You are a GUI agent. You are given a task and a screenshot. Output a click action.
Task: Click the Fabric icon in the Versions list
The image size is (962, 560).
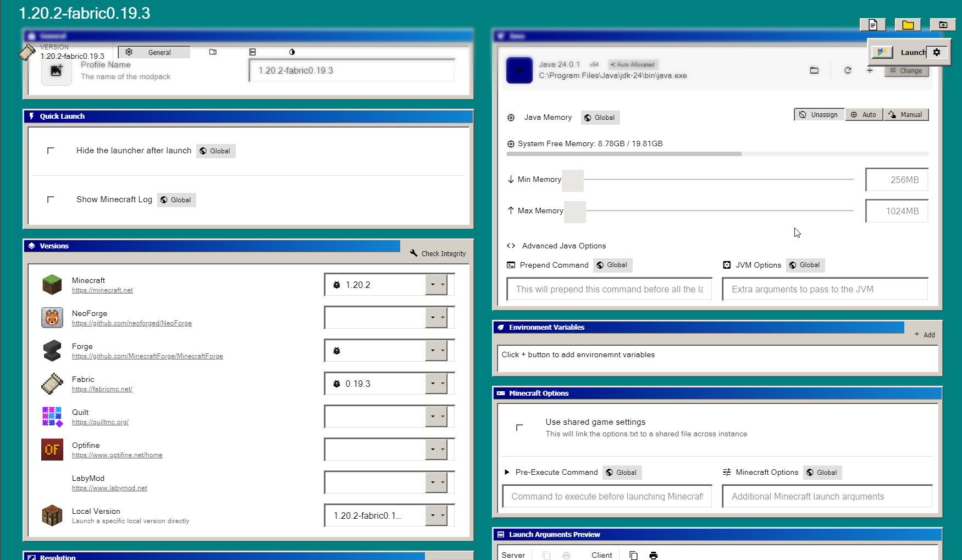[x=52, y=384]
